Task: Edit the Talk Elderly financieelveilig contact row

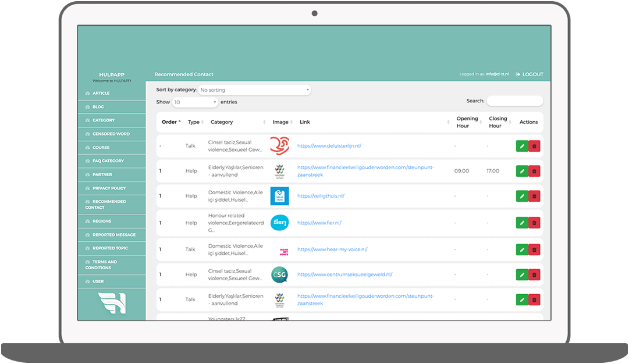Action: coord(522,300)
